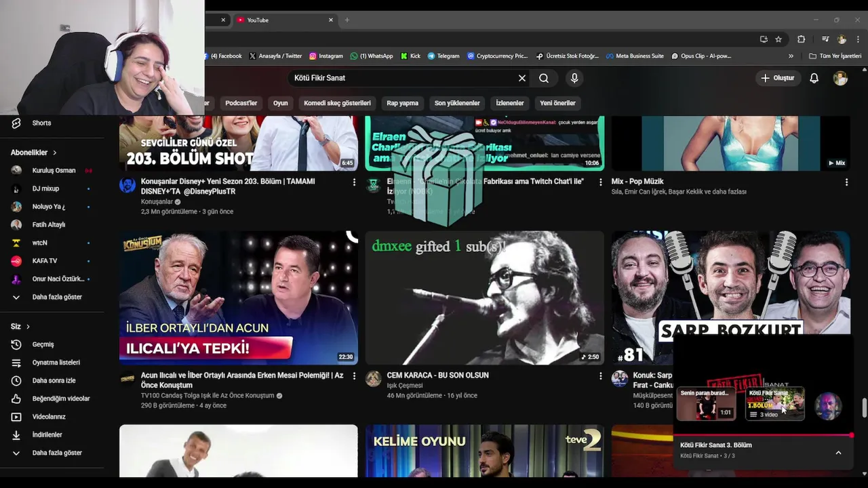
Task: Select the Yeni öneriler filter chip
Action: tap(557, 103)
